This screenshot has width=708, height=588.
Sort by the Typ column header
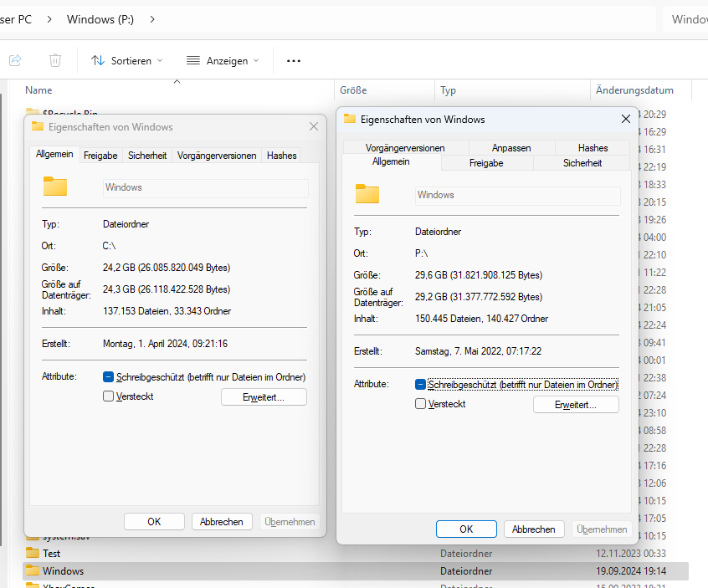coord(448,90)
